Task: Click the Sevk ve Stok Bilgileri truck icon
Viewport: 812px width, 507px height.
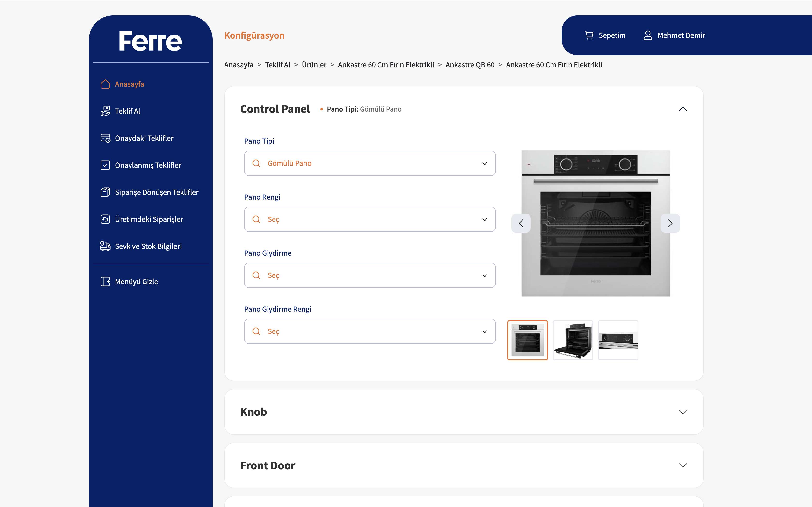Action: (x=105, y=246)
